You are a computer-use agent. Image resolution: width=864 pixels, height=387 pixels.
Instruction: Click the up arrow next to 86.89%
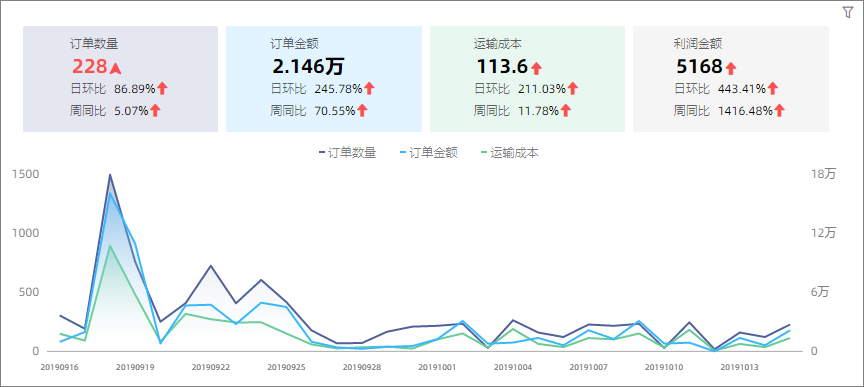point(162,88)
